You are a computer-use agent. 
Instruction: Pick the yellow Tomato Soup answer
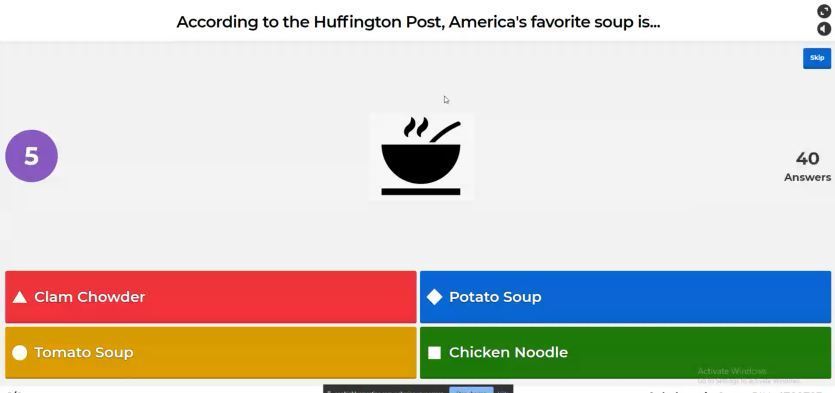pos(211,353)
